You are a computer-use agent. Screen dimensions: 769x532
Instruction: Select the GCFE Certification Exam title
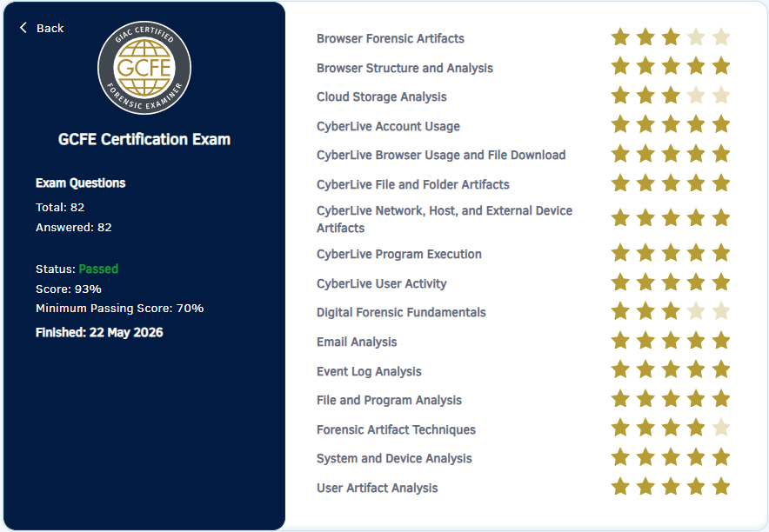144,140
